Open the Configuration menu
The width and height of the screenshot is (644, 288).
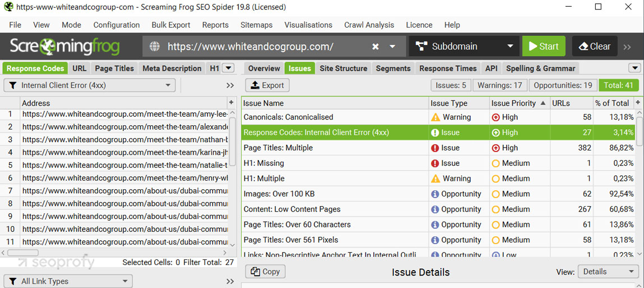coord(116,25)
